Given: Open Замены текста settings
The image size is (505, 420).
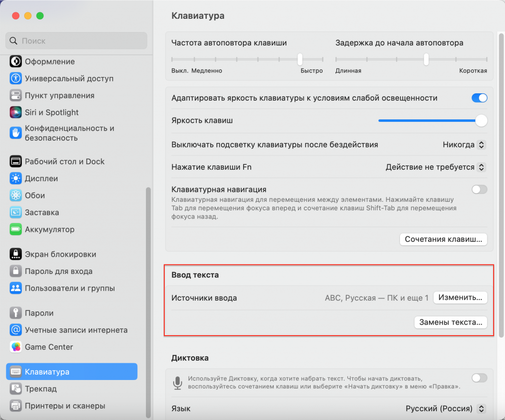Looking at the screenshot, I should point(451,322).
